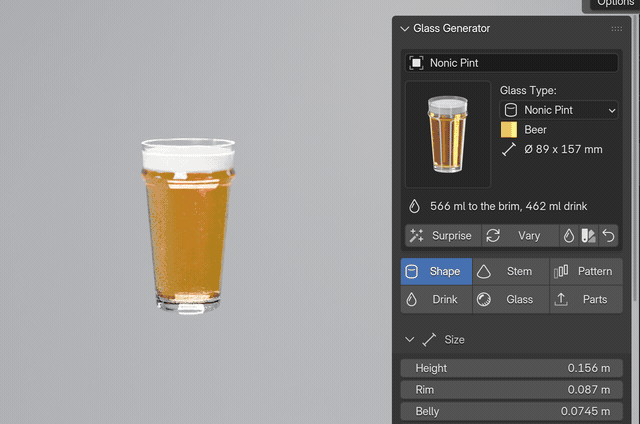Click the glass material icon button

tap(588, 235)
